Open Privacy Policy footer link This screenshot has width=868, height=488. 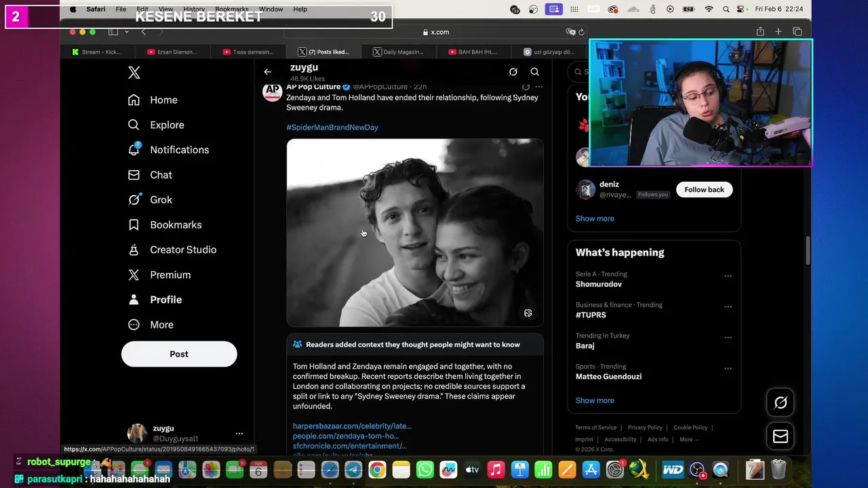[645, 428]
